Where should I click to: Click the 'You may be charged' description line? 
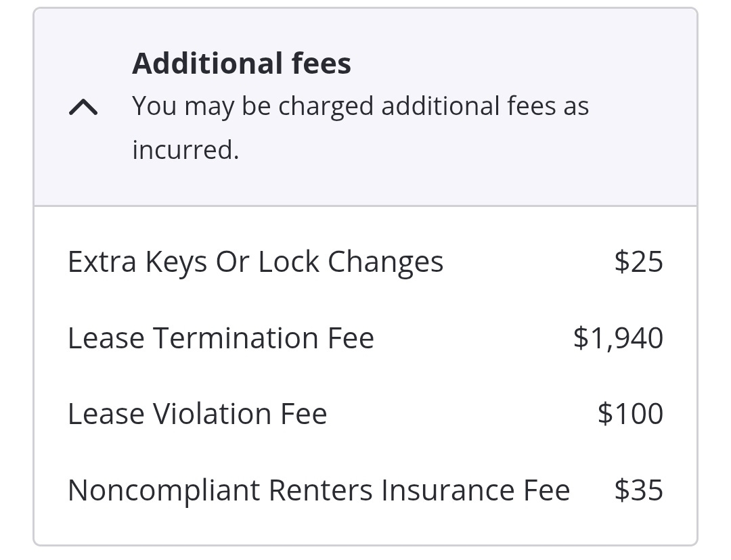click(x=360, y=106)
